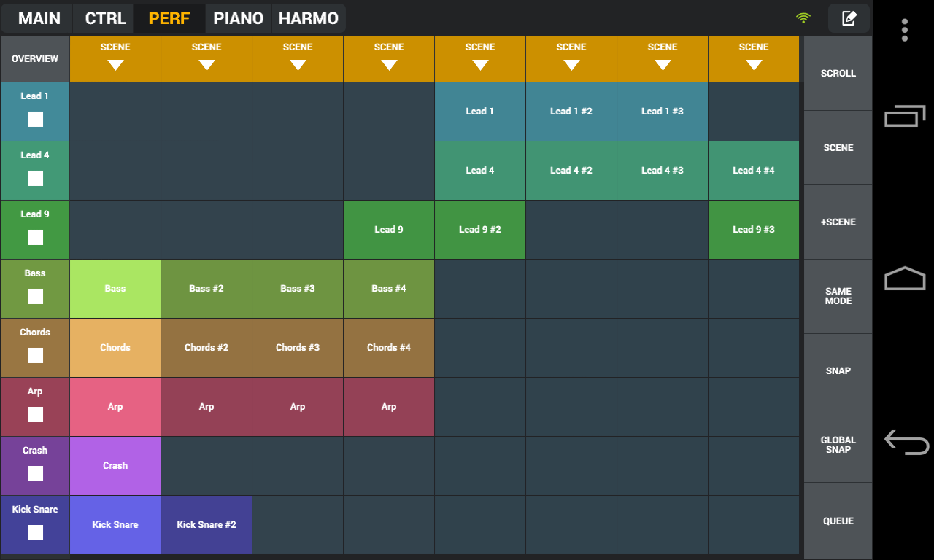934x560 pixels.
Task: Open the Android overflow menu dots
Action: tap(905, 30)
